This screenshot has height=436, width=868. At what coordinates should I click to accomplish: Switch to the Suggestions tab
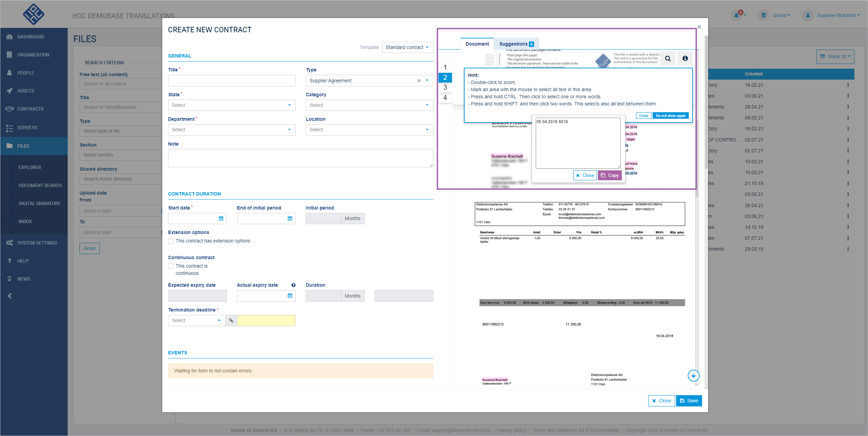coord(513,44)
